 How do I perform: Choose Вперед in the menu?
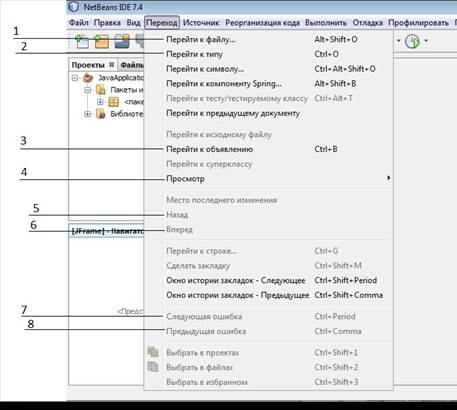(269, 229)
